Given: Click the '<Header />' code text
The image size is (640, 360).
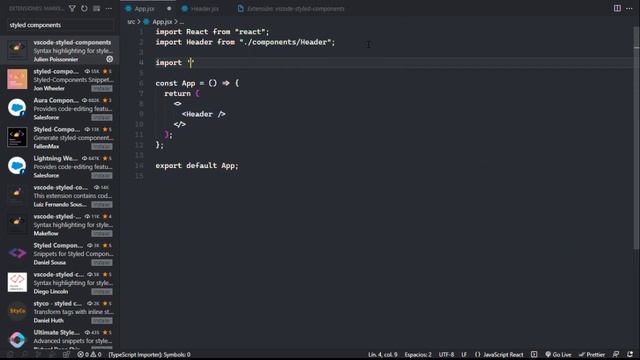Looking at the screenshot, I should coord(204,114).
